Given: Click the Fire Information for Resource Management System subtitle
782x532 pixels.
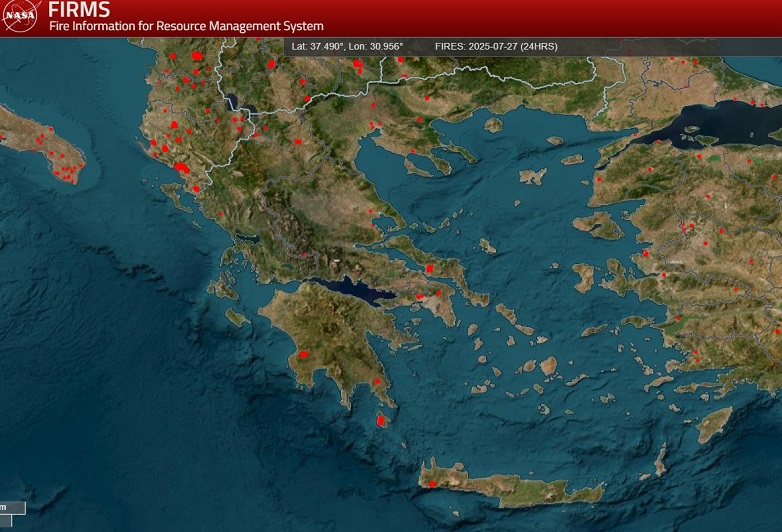Looking at the screenshot, I should [x=186, y=26].
